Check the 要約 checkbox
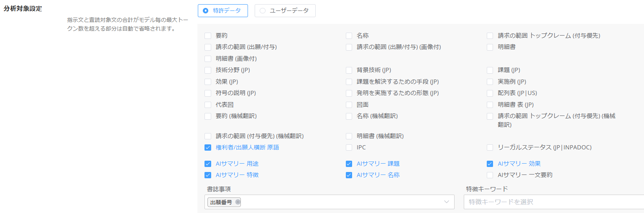 (208, 36)
